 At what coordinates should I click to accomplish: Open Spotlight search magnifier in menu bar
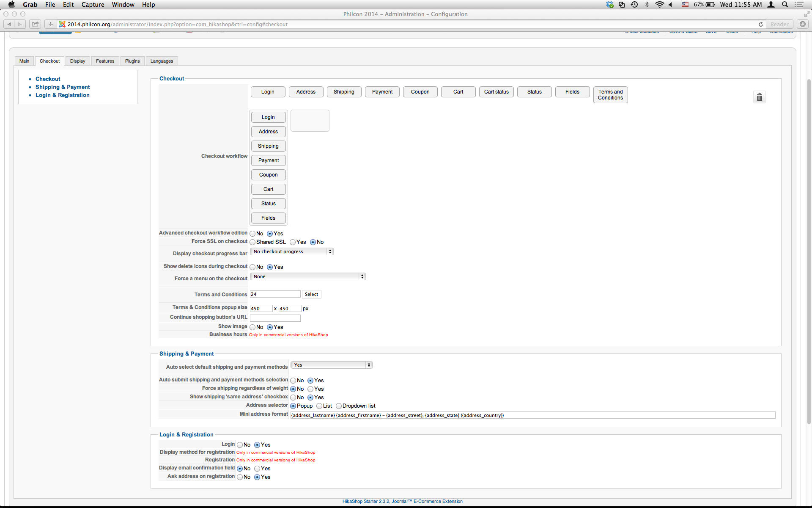785,5
